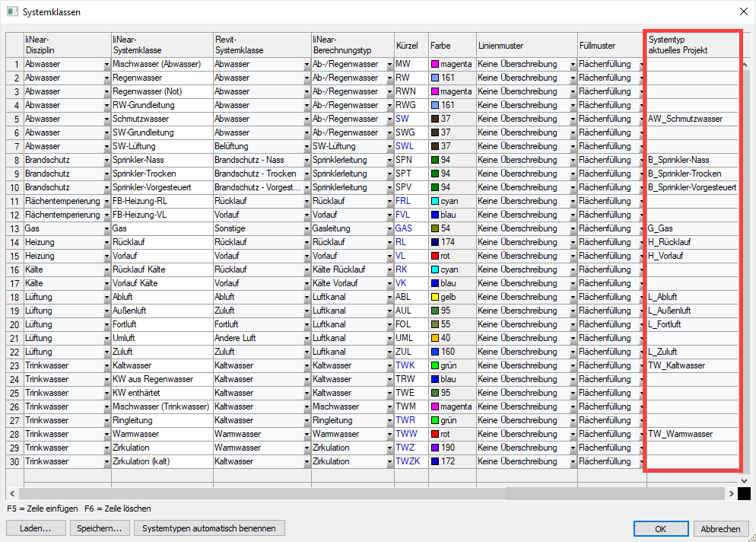Viewport: 756px width, 542px height.
Task: Click gelb color swatch in Abluft row
Action: (434, 297)
